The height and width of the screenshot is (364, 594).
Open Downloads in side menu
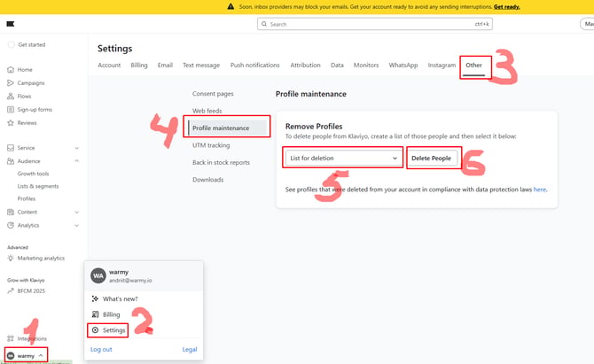tap(208, 180)
